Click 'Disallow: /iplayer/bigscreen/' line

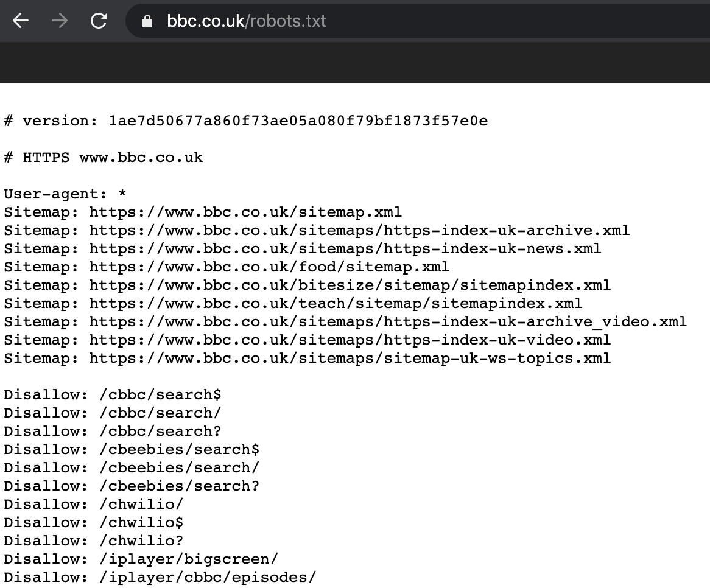click(x=141, y=559)
